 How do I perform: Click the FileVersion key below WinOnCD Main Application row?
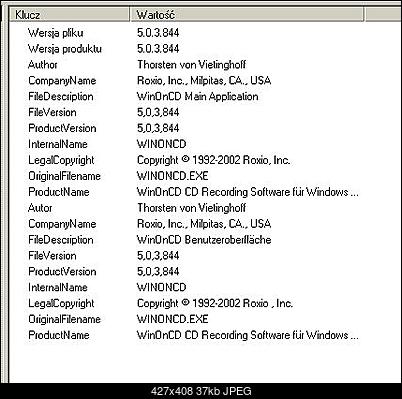(x=52, y=112)
